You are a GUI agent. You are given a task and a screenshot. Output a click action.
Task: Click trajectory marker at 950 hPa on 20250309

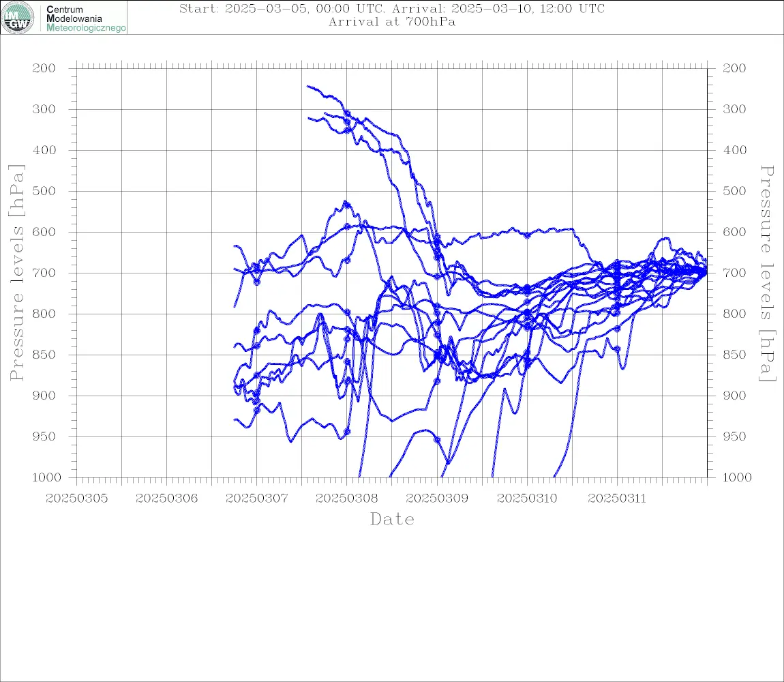tap(437, 440)
